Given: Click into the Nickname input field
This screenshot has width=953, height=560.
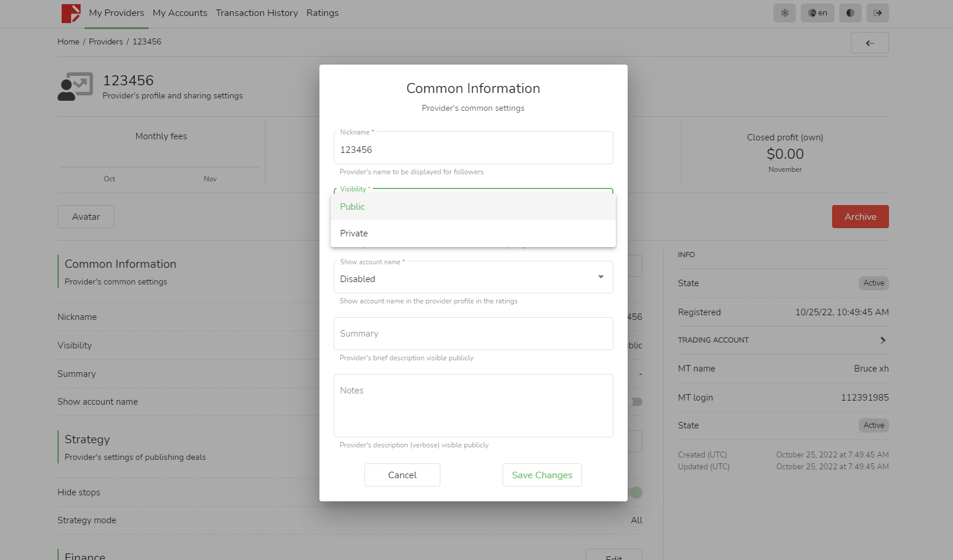Looking at the screenshot, I should tap(472, 150).
